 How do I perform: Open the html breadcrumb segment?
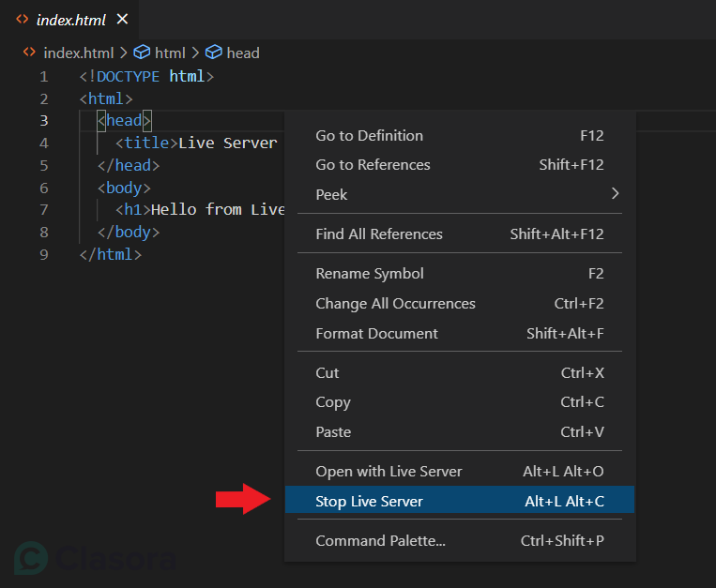tap(170, 53)
